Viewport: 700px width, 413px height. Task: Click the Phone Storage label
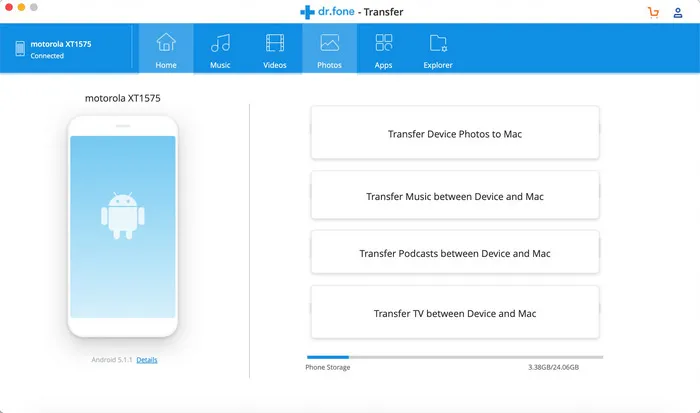coord(328,367)
